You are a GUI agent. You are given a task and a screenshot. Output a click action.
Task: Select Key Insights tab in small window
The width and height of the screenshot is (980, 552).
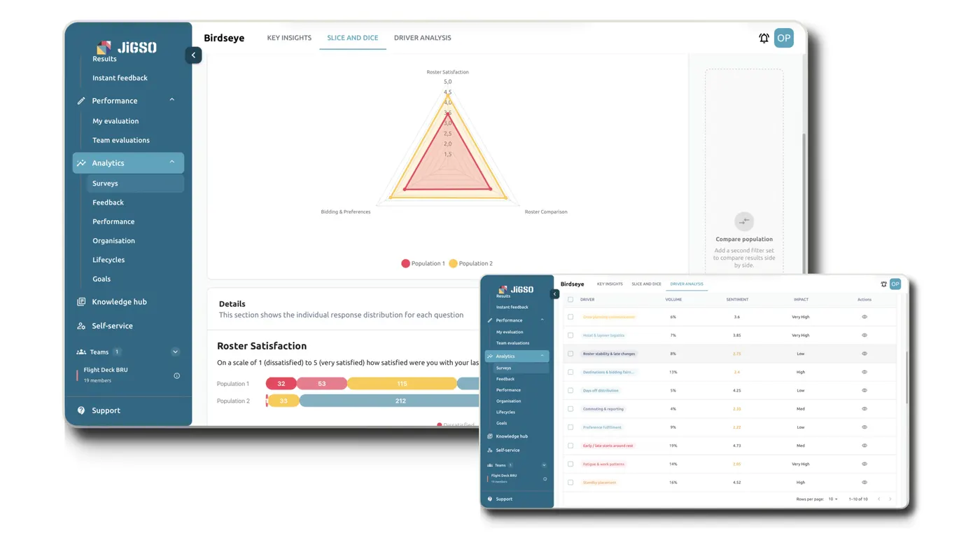(x=610, y=284)
